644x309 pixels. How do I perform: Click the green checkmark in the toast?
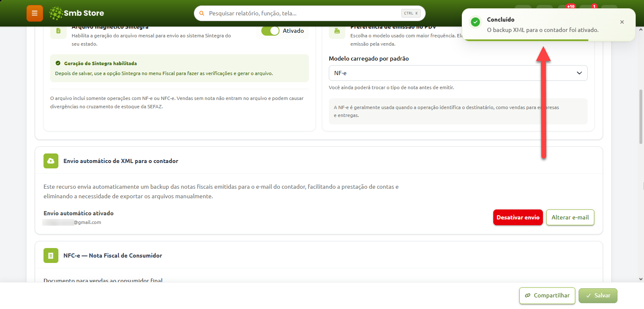point(475,22)
